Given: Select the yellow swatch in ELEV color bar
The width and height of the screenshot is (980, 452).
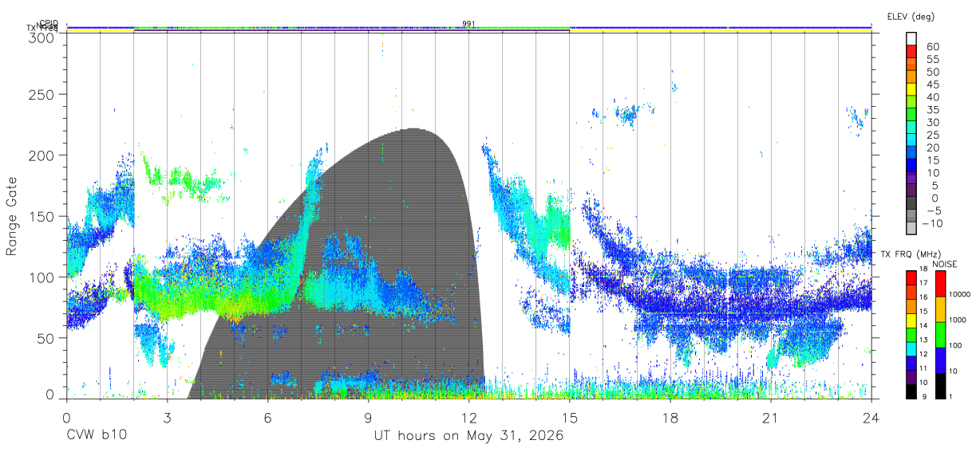Looking at the screenshot, I should point(911,89).
